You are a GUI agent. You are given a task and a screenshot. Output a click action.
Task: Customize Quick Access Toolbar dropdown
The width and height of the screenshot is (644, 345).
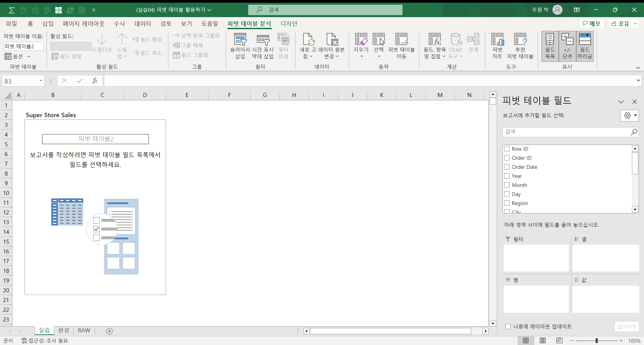94,10
